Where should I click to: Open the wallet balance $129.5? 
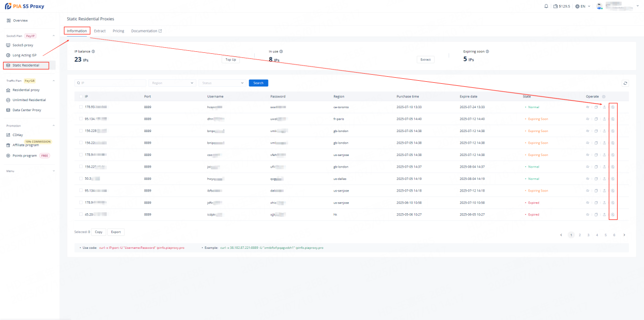click(562, 7)
